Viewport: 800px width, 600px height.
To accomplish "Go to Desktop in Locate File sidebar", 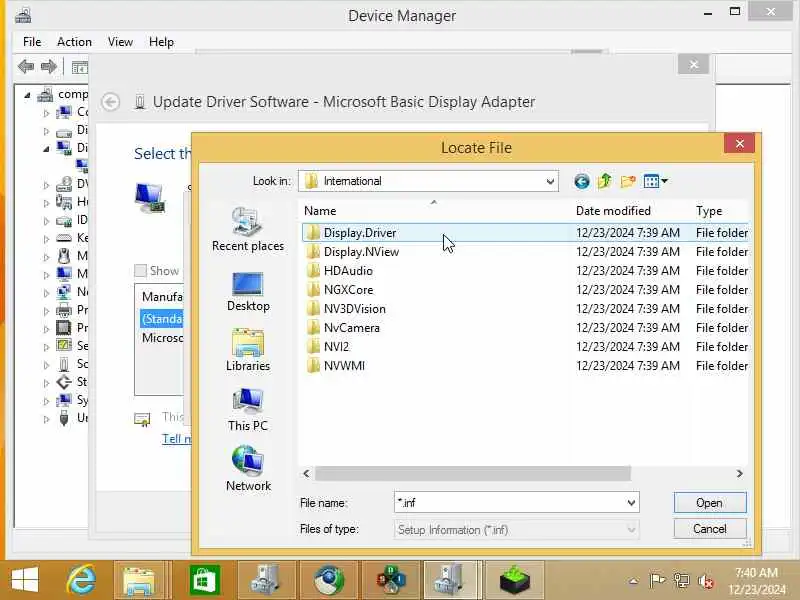I will 248,292.
